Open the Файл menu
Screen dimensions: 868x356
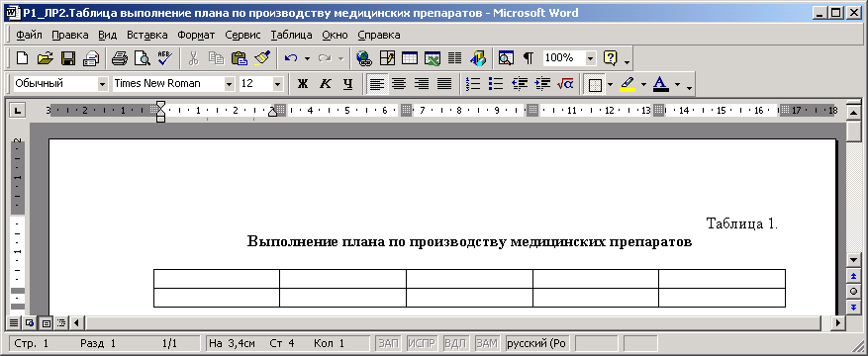tap(30, 35)
